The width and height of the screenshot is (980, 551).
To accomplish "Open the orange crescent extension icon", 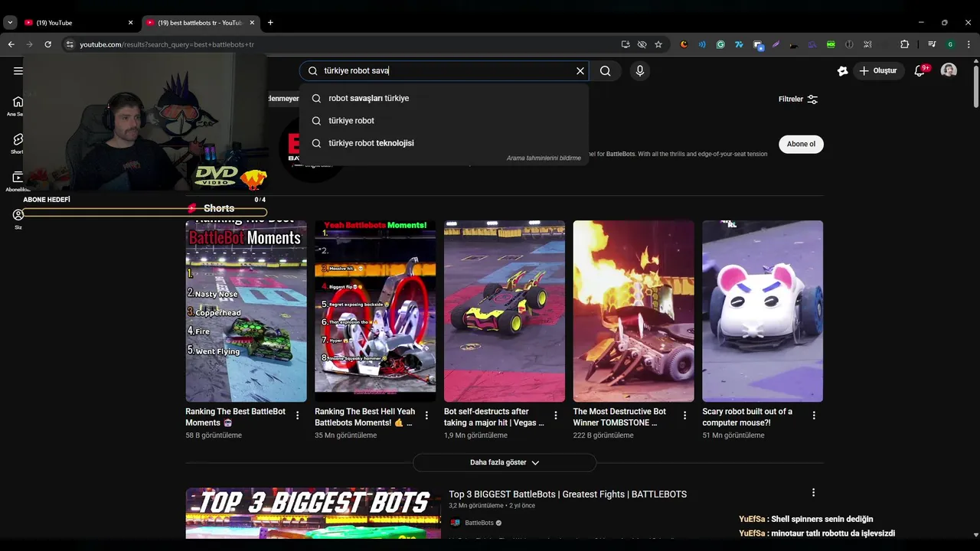I will coord(684,44).
